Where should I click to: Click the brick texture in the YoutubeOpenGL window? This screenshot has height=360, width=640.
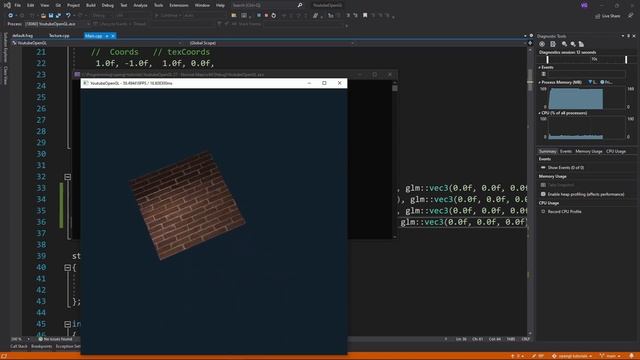pyautogui.click(x=187, y=206)
